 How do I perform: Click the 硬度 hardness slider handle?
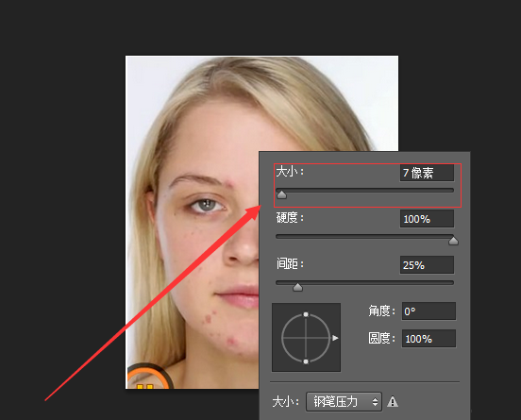coord(453,241)
